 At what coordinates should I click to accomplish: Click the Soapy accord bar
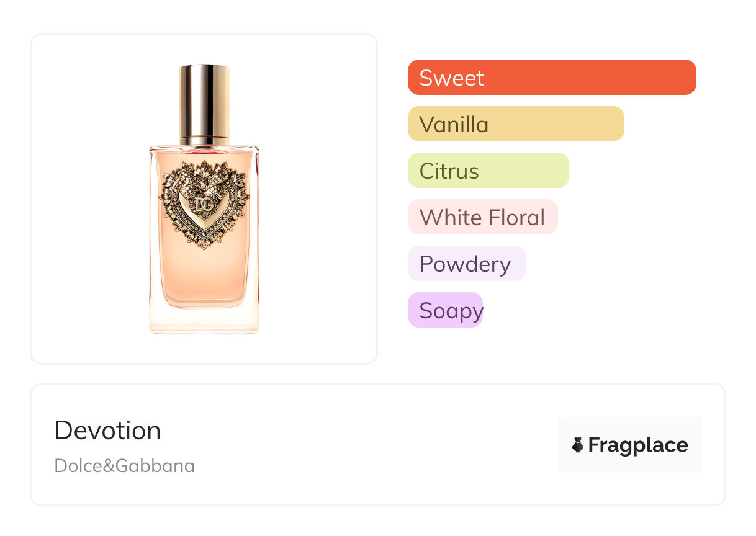pos(445,310)
